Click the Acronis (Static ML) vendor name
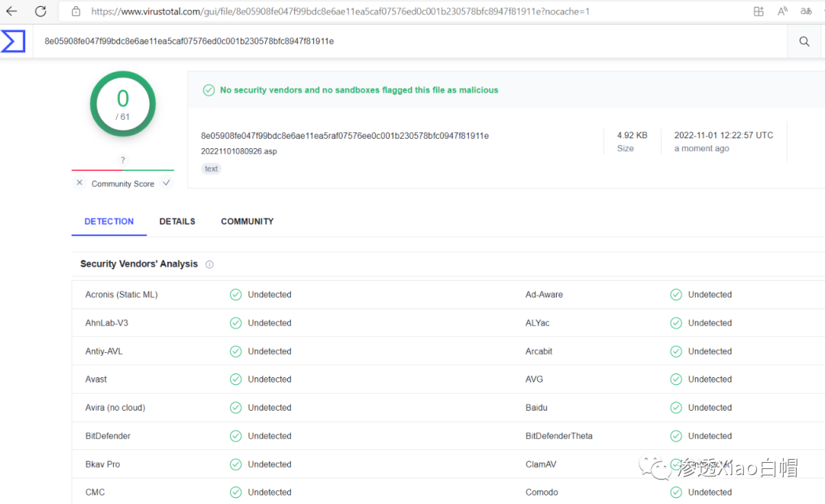The height and width of the screenshot is (504, 825). tap(121, 295)
